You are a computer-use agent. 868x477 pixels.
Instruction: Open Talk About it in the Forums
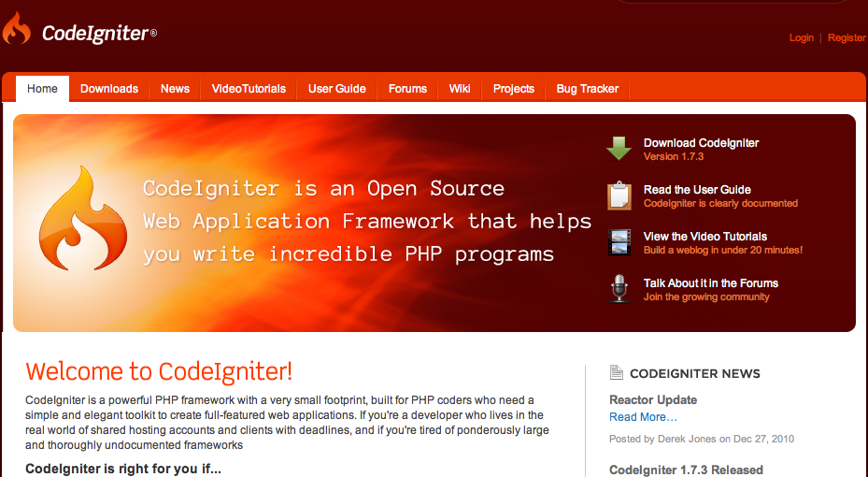coord(711,283)
